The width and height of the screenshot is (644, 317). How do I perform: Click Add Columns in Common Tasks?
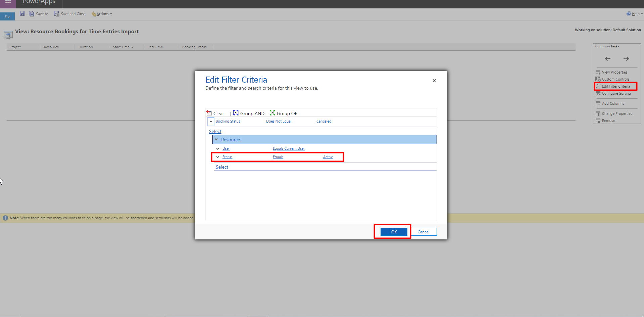pos(610,103)
